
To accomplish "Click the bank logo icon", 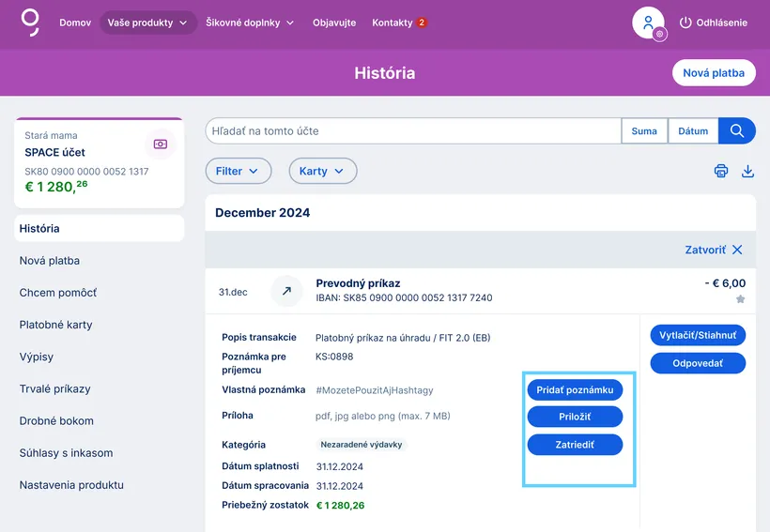I will tap(30, 23).
